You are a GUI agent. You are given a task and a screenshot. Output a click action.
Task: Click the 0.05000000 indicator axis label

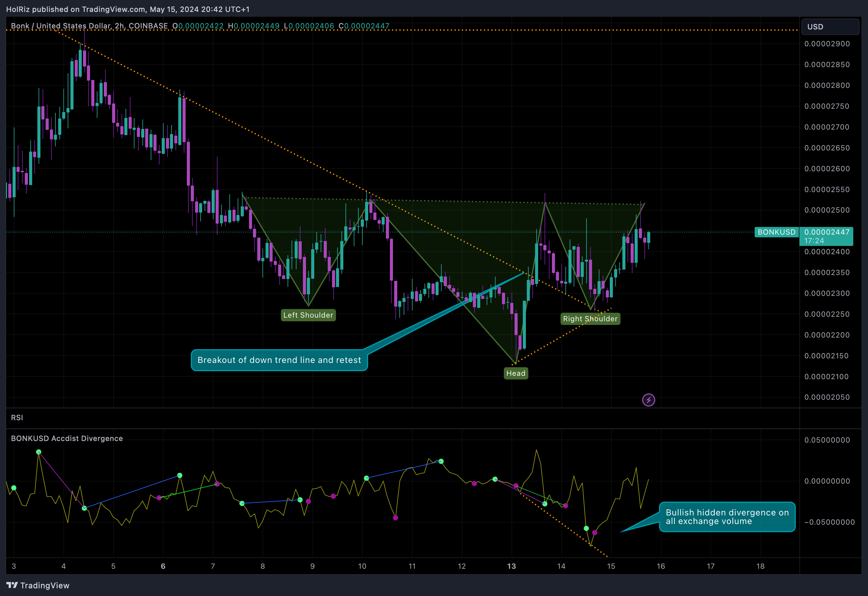point(827,440)
